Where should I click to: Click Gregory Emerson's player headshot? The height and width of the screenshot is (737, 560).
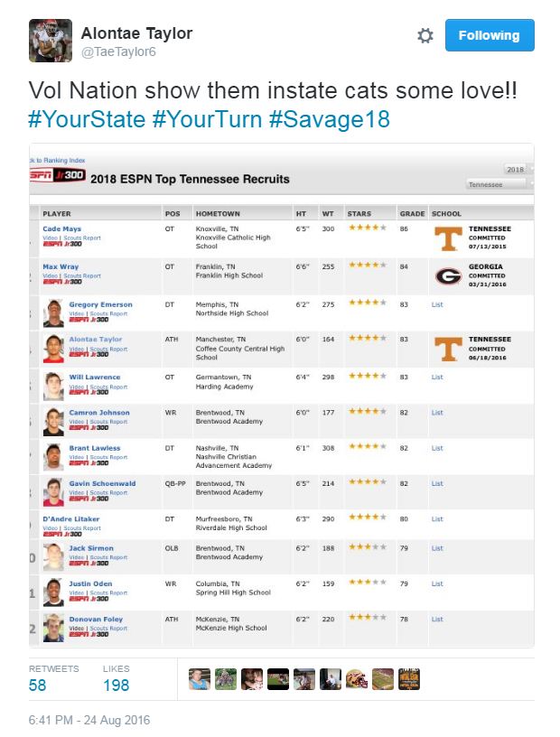pos(53,313)
